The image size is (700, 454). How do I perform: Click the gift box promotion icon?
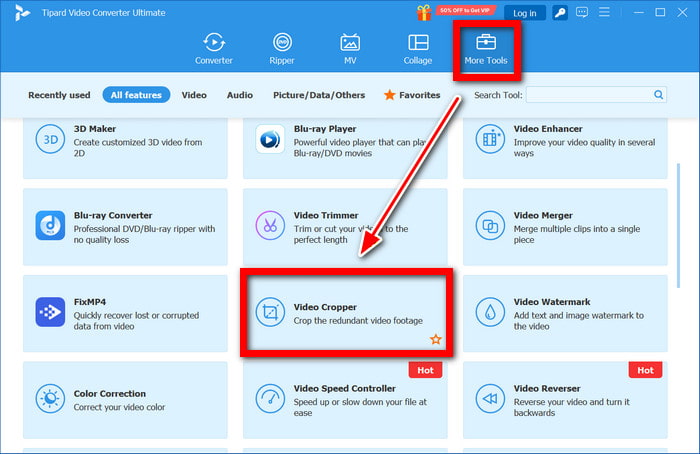(424, 12)
